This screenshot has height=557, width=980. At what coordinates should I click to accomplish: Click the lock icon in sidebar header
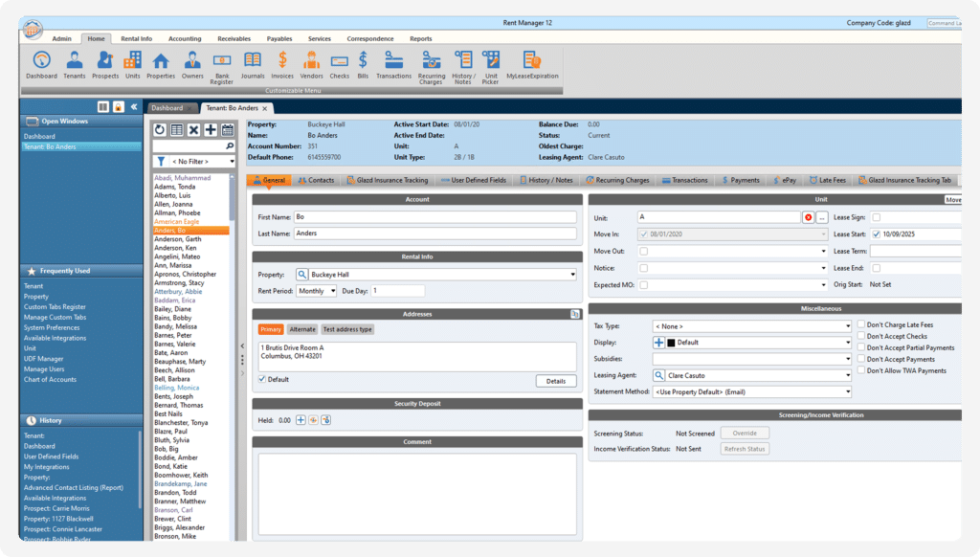click(x=118, y=107)
